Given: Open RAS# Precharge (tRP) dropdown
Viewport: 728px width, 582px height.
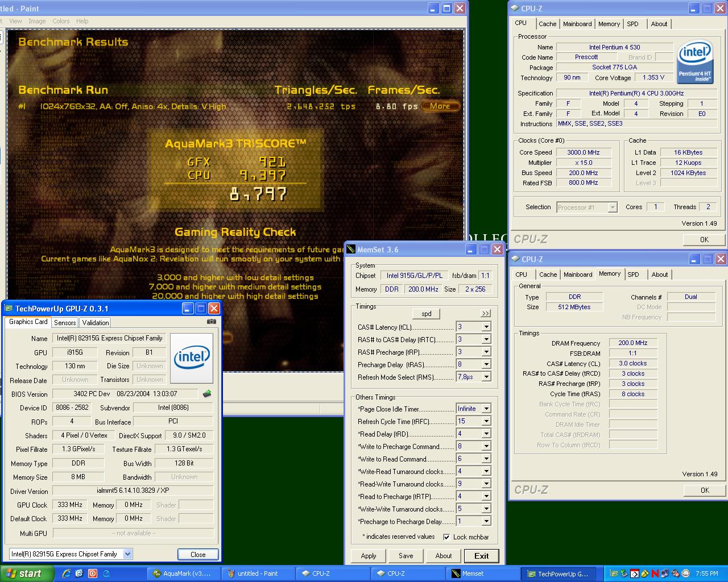Looking at the screenshot, I should pyautogui.click(x=486, y=352).
